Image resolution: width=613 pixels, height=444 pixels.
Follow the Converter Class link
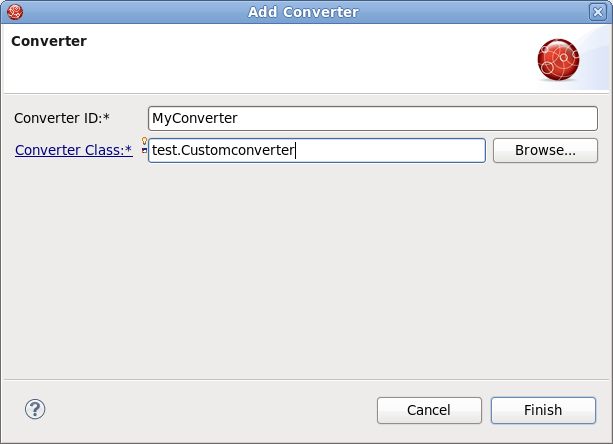73,150
